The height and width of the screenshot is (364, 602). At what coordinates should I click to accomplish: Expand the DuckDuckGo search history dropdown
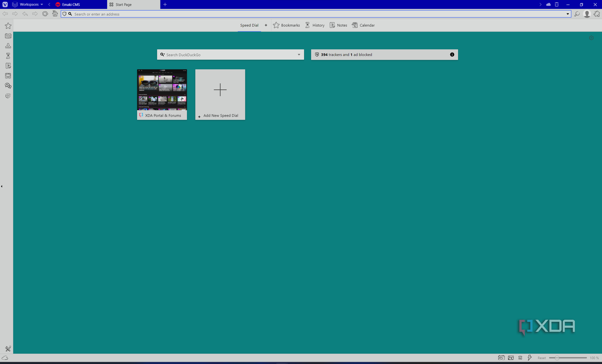click(x=299, y=55)
